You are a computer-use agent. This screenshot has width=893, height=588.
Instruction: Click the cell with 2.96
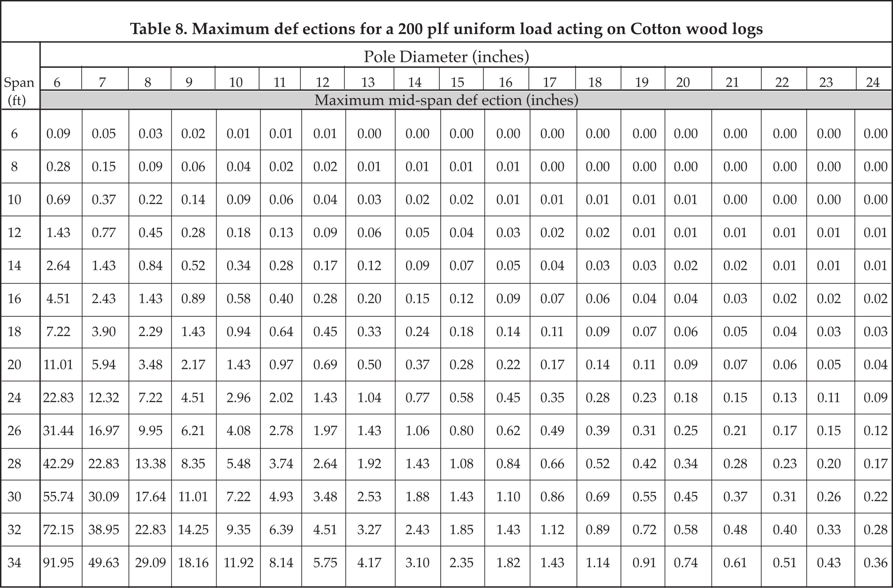click(239, 397)
